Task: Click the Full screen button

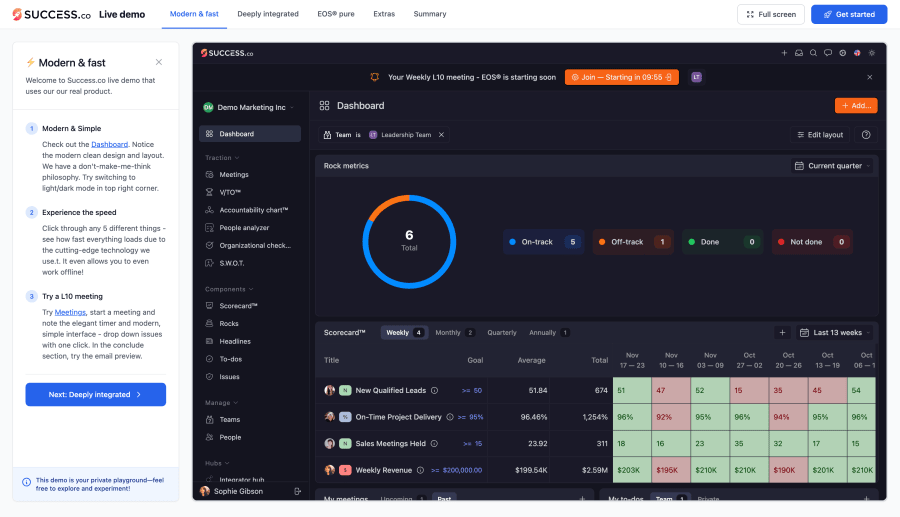Action: pyautogui.click(x=771, y=14)
